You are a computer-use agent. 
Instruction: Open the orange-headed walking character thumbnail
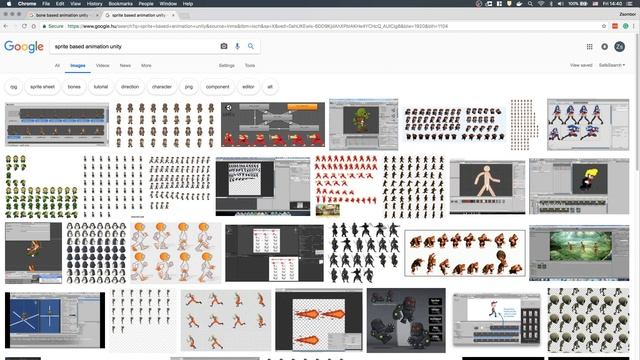point(176,253)
